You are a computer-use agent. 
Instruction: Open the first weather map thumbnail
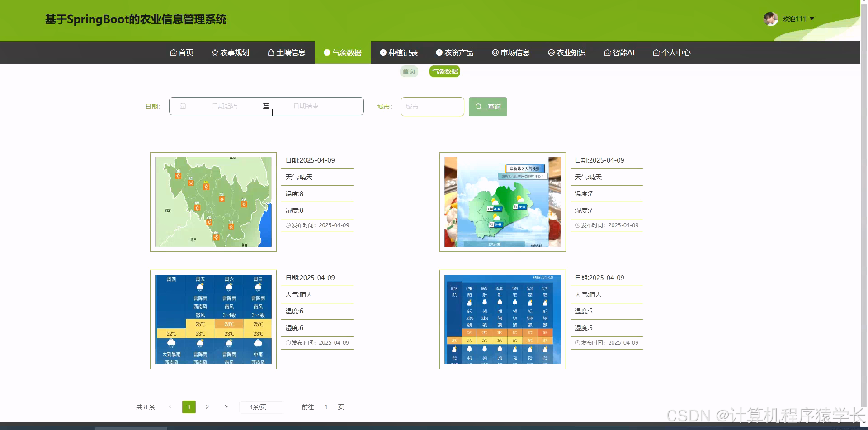coord(213,201)
